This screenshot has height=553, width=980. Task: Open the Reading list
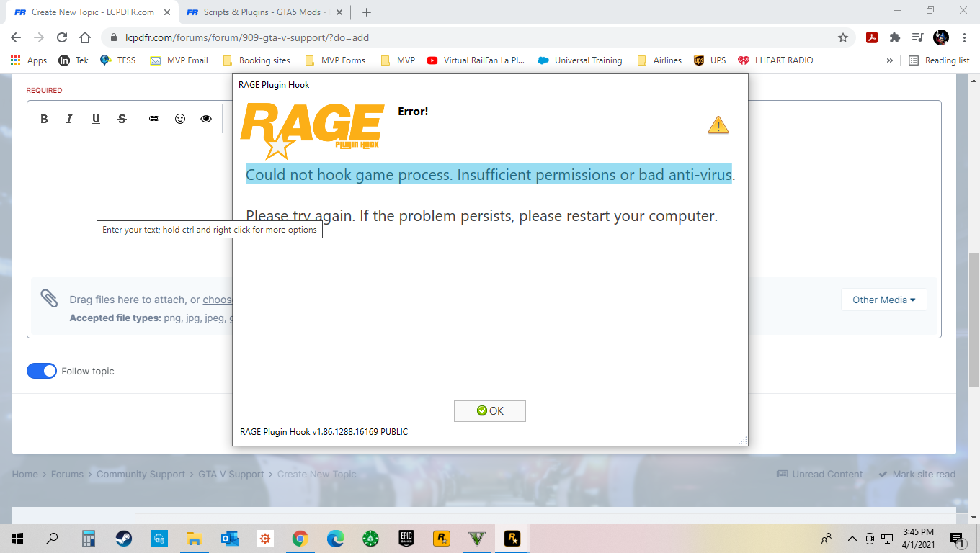(x=939, y=60)
